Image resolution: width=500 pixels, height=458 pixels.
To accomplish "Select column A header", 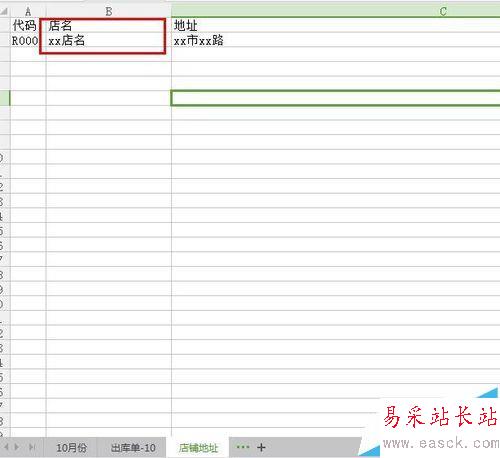I will 28,12.
